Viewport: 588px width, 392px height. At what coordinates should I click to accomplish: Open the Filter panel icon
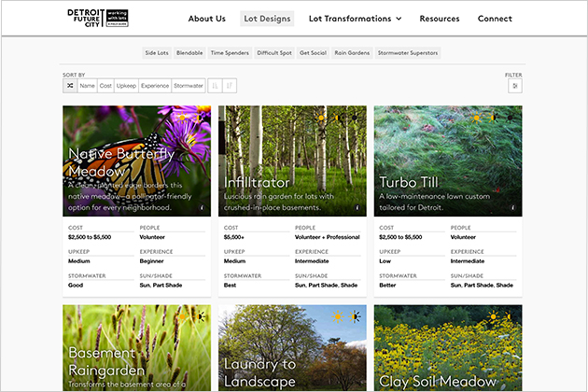tap(515, 86)
